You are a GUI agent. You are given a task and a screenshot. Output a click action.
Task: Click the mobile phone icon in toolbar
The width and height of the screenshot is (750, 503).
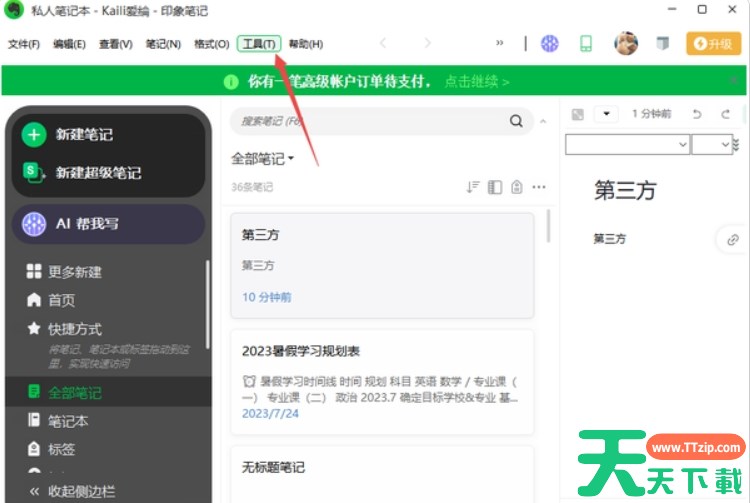coord(586,44)
